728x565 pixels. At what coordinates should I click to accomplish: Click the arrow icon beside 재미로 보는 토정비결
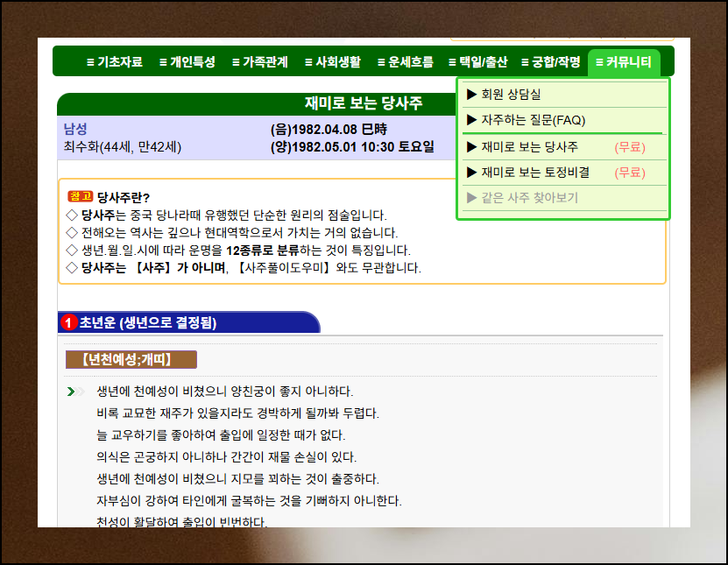(x=471, y=173)
